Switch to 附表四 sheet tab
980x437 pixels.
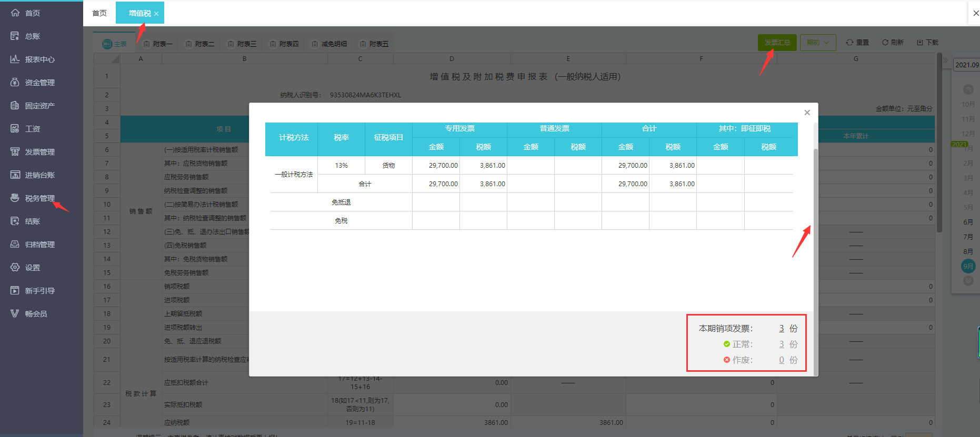284,44
